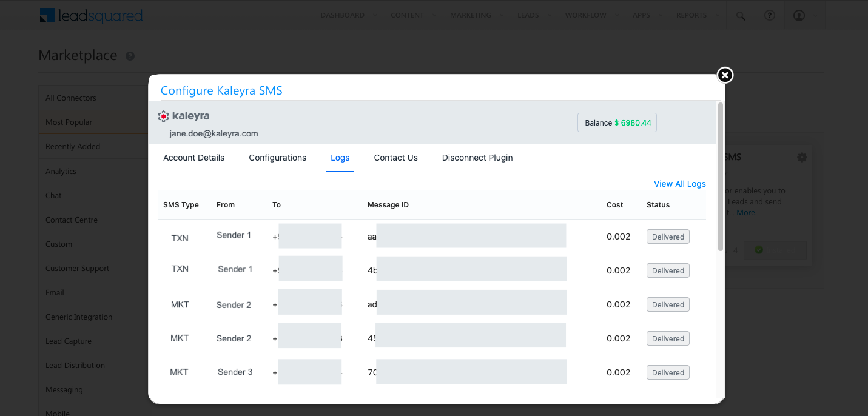Image resolution: width=868 pixels, height=416 pixels.
Task: Switch to Configurations tab
Action: 278,158
